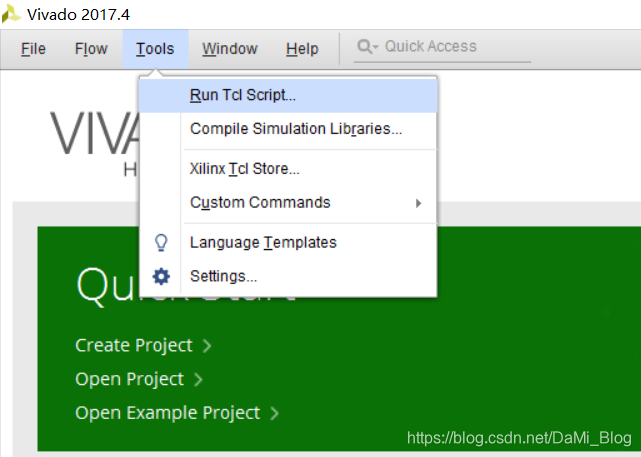
Task: Click the Open Project link
Action: [x=130, y=379]
